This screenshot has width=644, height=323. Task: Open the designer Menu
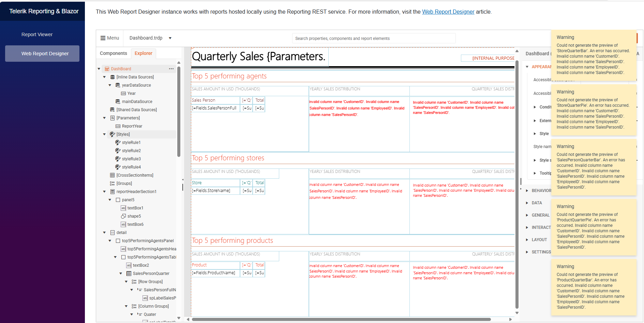[110, 38]
